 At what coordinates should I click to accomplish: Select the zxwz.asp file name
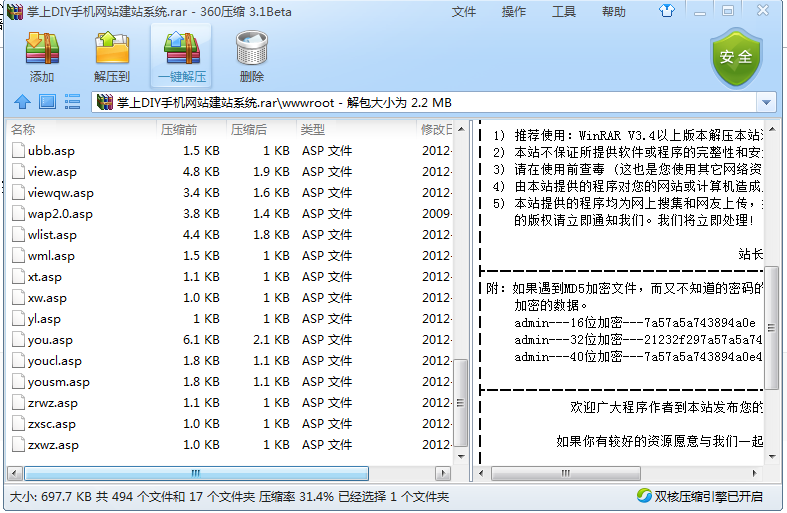pyautogui.click(x=53, y=445)
